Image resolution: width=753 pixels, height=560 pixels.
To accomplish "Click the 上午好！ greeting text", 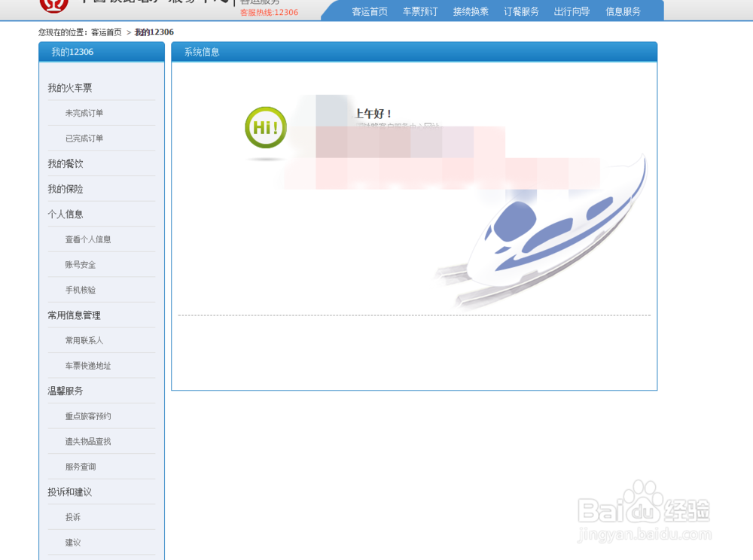I will point(373,114).
